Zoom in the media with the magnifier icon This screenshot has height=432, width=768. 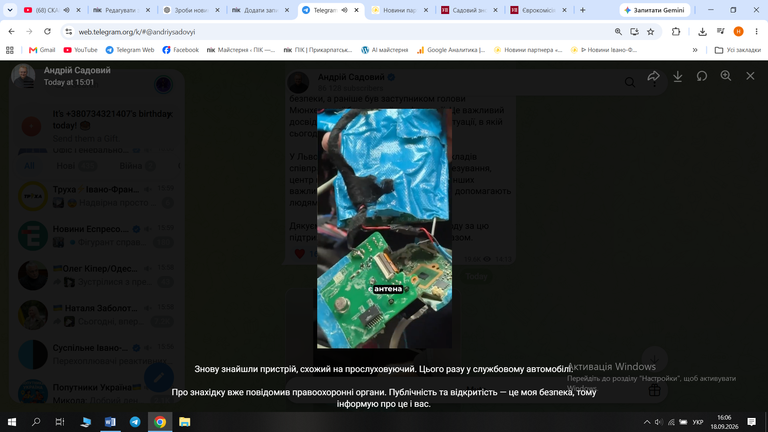(x=726, y=76)
